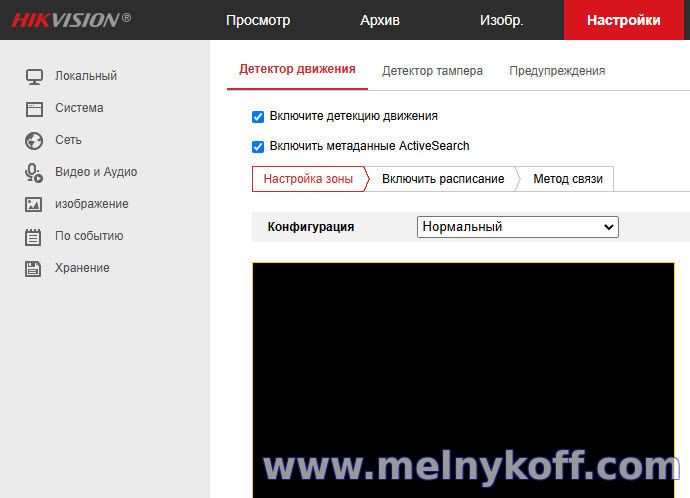Image resolution: width=690 pixels, height=498 pixels.
Task: Open изображение settings in sidebar
Action: (x=92, y=204)
